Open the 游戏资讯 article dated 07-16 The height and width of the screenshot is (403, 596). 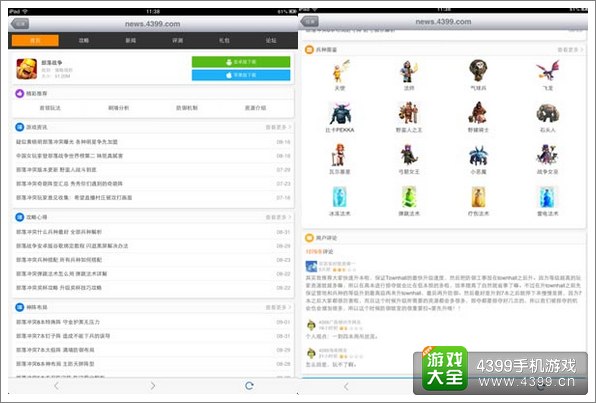point(153,198)
